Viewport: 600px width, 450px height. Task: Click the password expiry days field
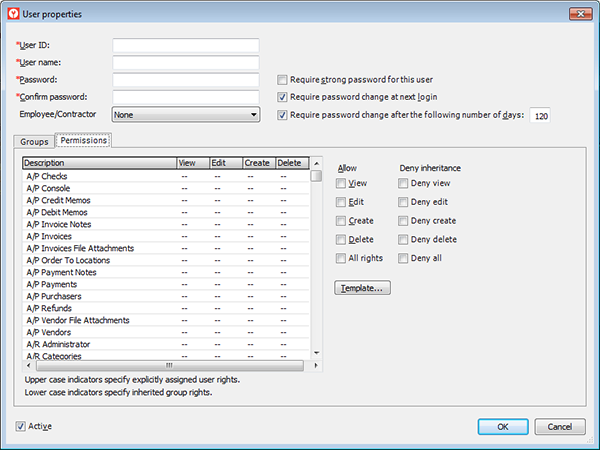coord(540,116)
